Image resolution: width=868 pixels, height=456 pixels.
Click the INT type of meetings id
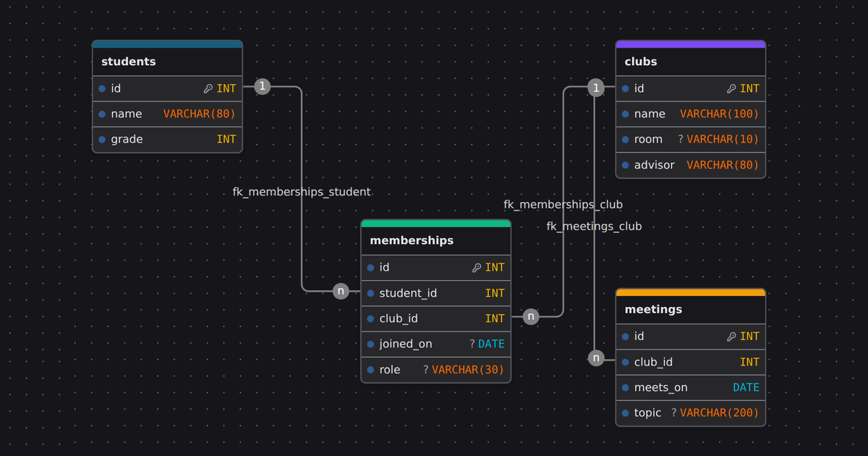coord(750,337)
